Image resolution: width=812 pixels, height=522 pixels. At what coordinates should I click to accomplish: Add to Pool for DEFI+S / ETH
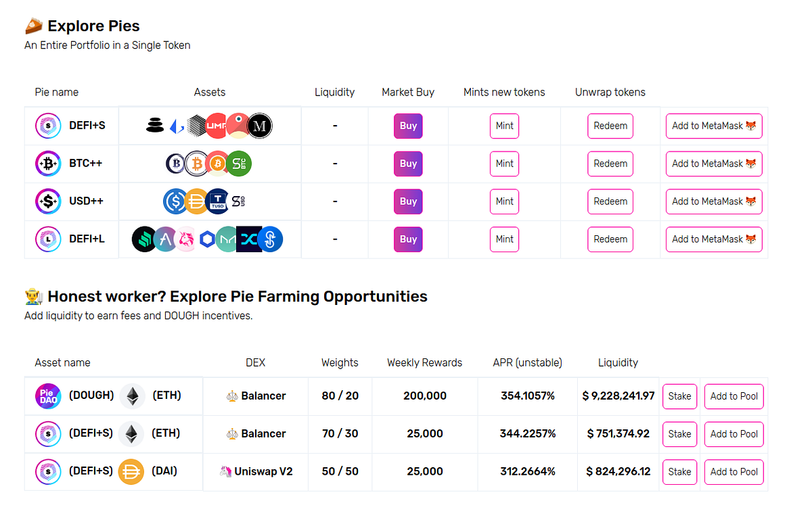pos(734,434)
